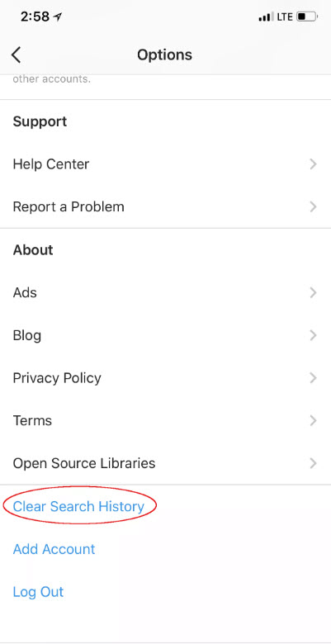Tap Add Account link

point(54,549)
